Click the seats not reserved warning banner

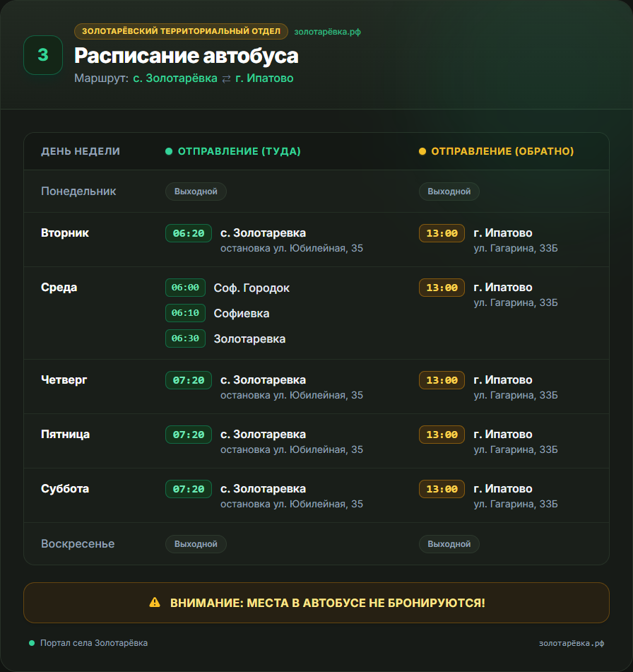pyautogui.click(x=316, y=603)
